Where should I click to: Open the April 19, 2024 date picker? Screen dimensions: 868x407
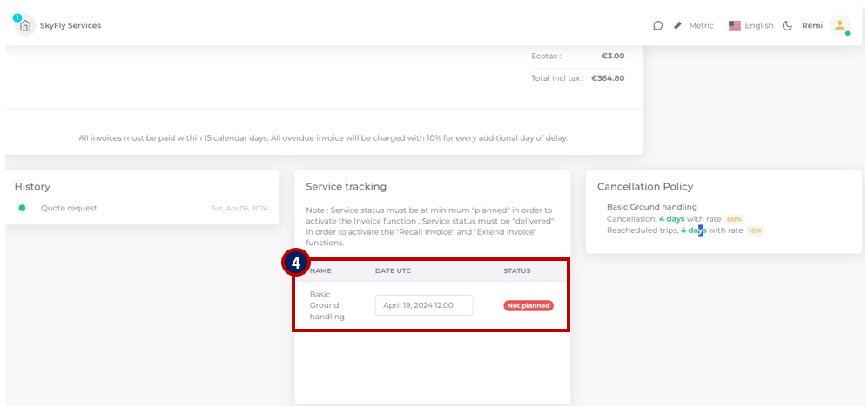click(424, 305)
